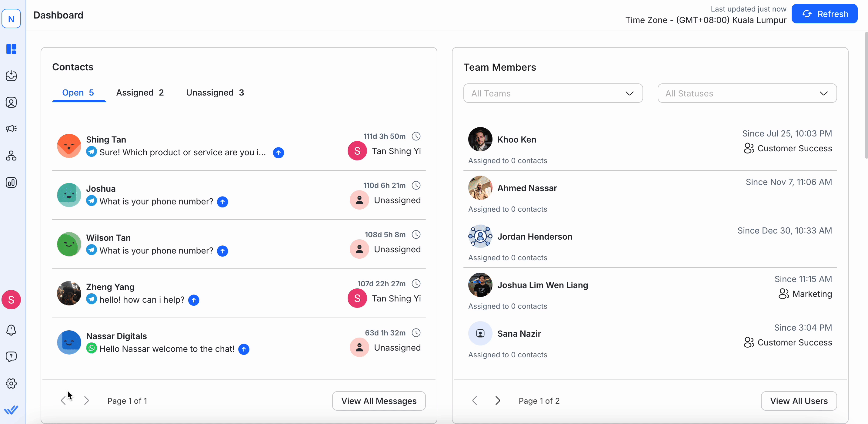Click the page vertical scrollbar

click(x=866, y=96)
